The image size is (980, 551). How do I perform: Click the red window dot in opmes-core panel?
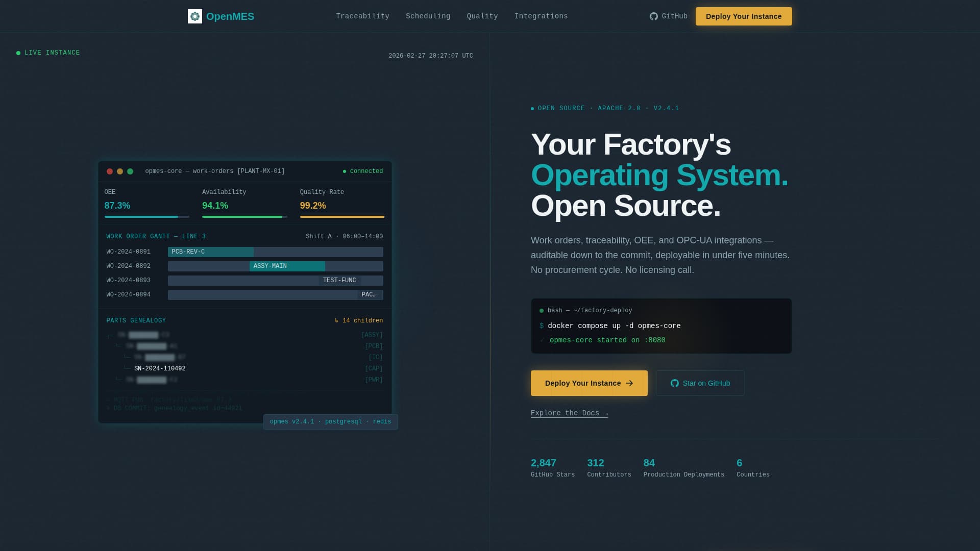click(x=110, y=171)
